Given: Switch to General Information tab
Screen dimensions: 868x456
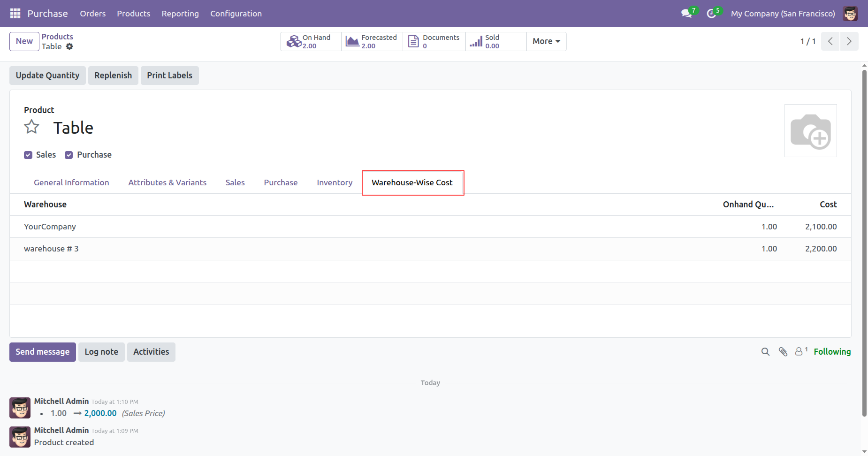Looking at the screenshot, I should pyautogui.click(x=71, y=182).
